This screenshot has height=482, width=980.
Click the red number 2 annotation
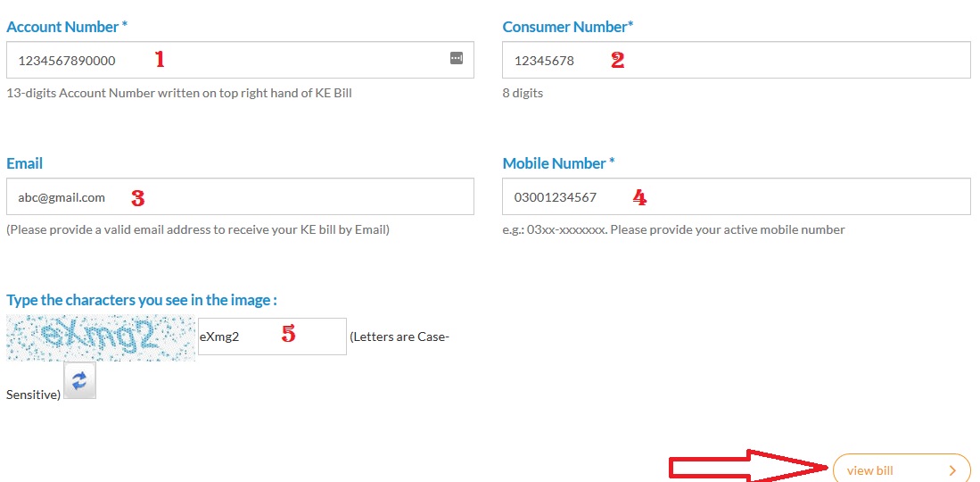616,60
